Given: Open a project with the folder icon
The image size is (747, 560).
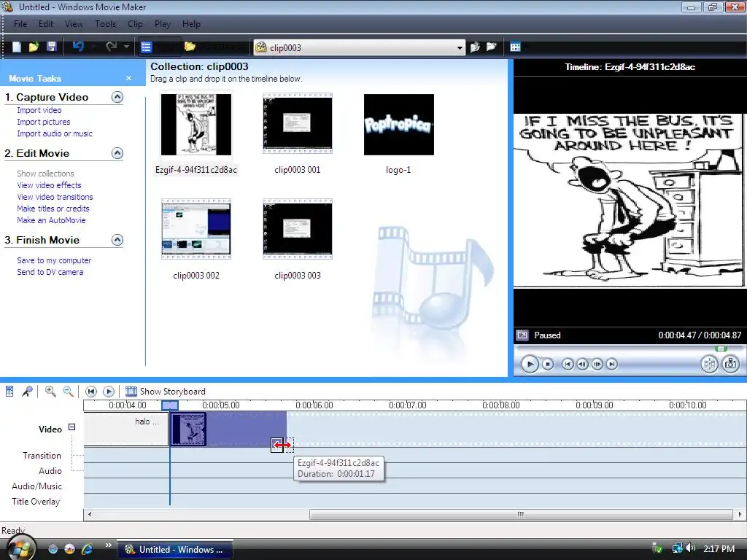Looking at the screenshot, I should (x=34, y=47).
